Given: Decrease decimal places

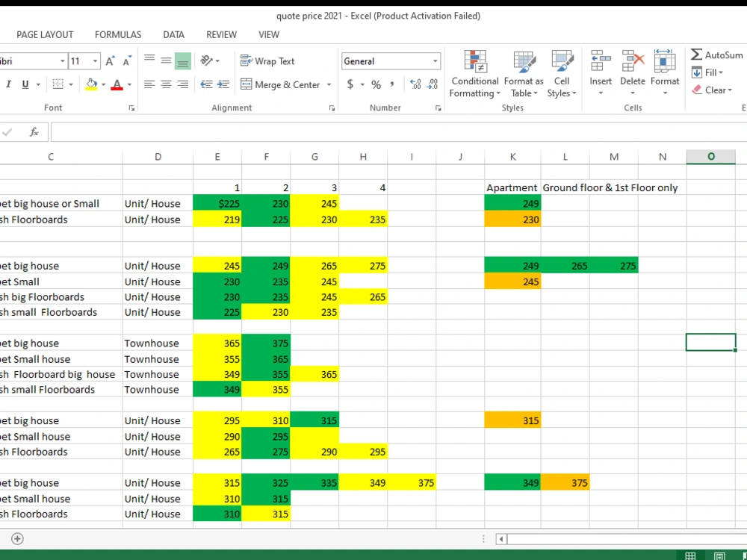Looking at the screenshot, I should coord(433,84).
